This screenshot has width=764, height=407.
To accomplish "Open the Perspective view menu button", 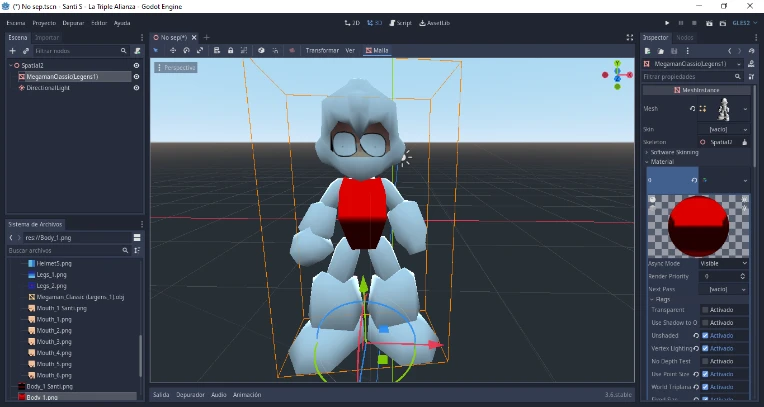I will (x=176, y=68).
